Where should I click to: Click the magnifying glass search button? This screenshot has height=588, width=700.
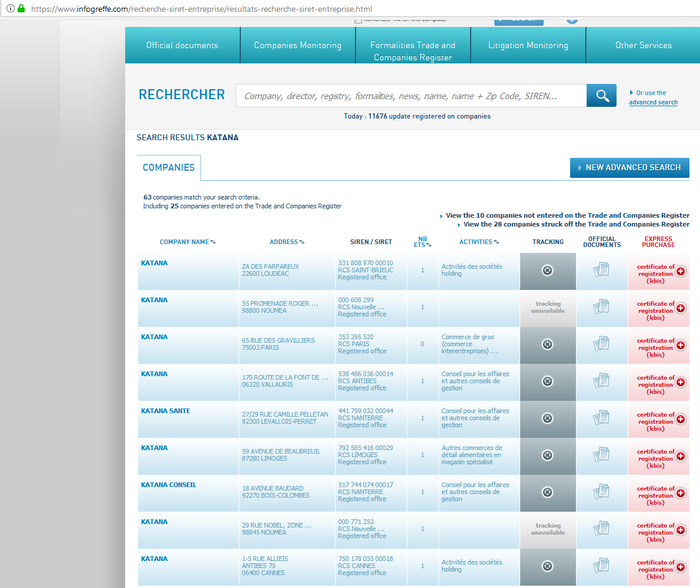coord(601,95)
